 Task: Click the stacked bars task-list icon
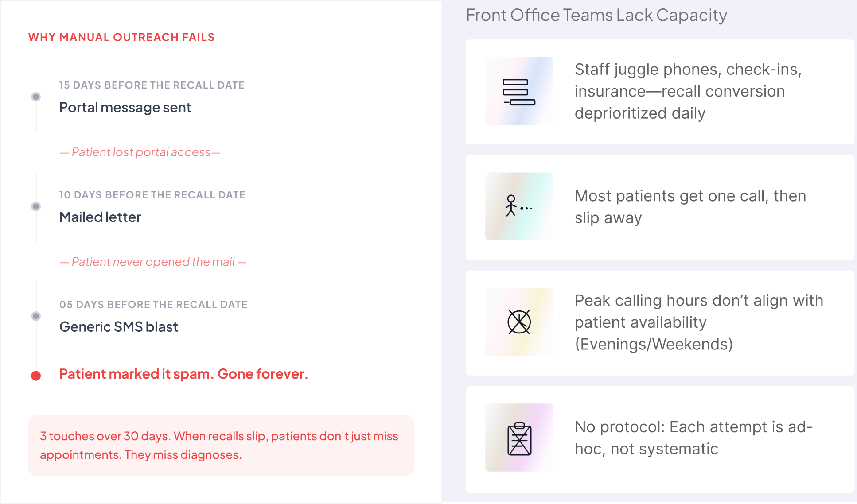519,91
